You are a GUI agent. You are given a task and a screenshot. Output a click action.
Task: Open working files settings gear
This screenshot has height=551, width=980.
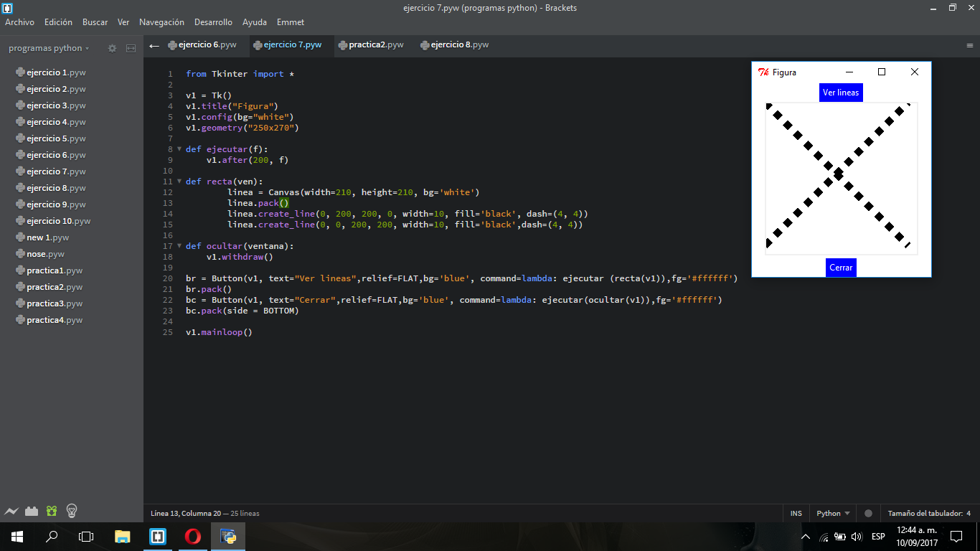coord(112,48)
